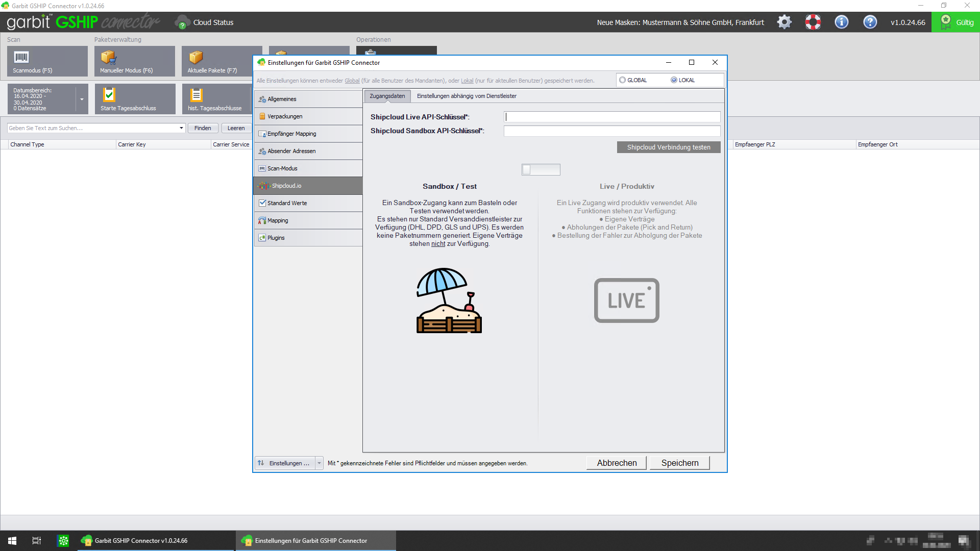Click the Shipcloud Sandbox API-Schlüssel field
Viewport: 980px width, 551px height.
pyautogui.click(x=611, y=131)
